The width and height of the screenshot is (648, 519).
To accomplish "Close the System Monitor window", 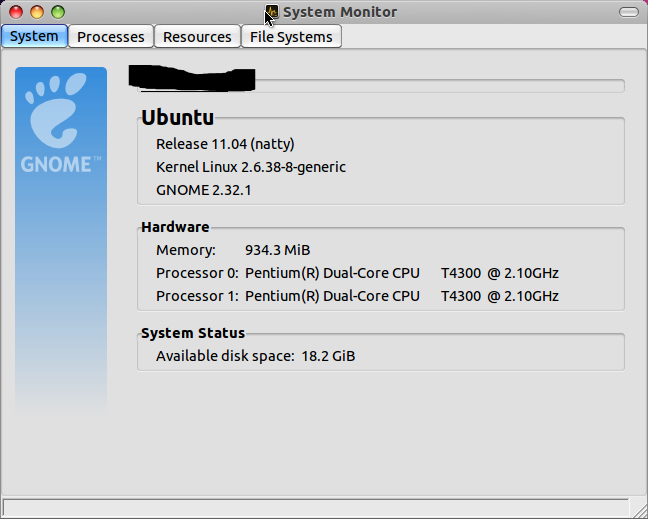I will pos(16,12).
